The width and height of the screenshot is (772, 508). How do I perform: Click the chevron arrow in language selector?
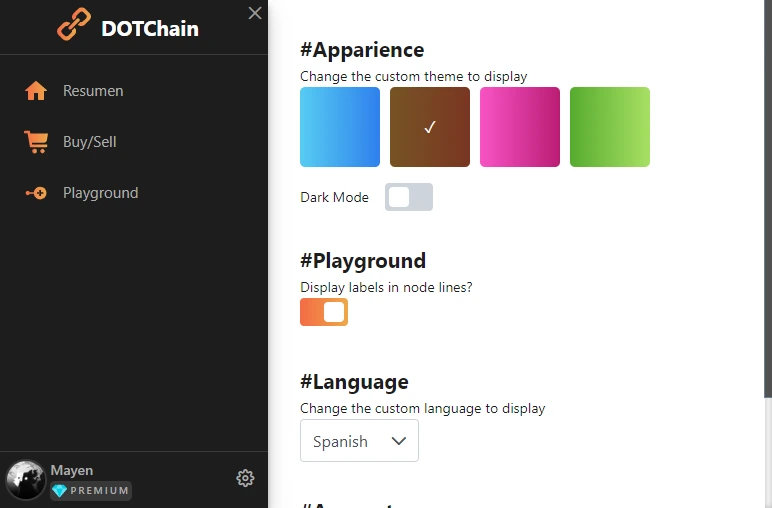click(399, 441)
